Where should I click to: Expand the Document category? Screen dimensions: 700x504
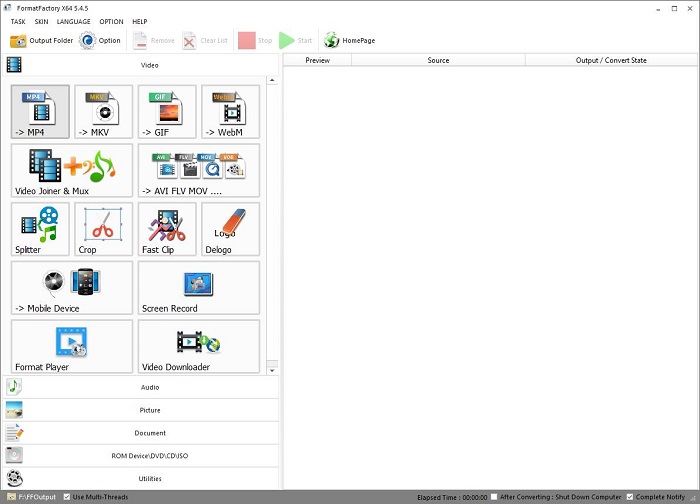pyautogui.click(x=141, y=433)
